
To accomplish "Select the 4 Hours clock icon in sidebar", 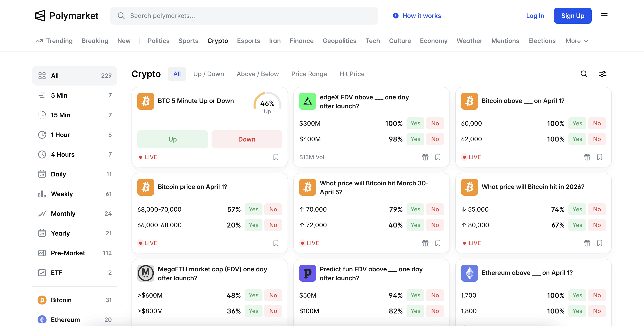I will pos(42,154).
